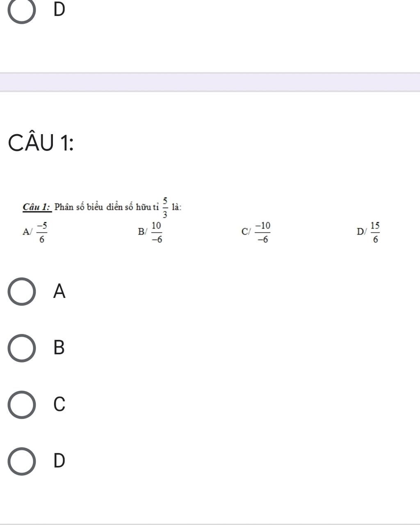Viewport: 420px width, 525px height.
Task: Click the CÂU 1: heading
Action: point(41,143)
